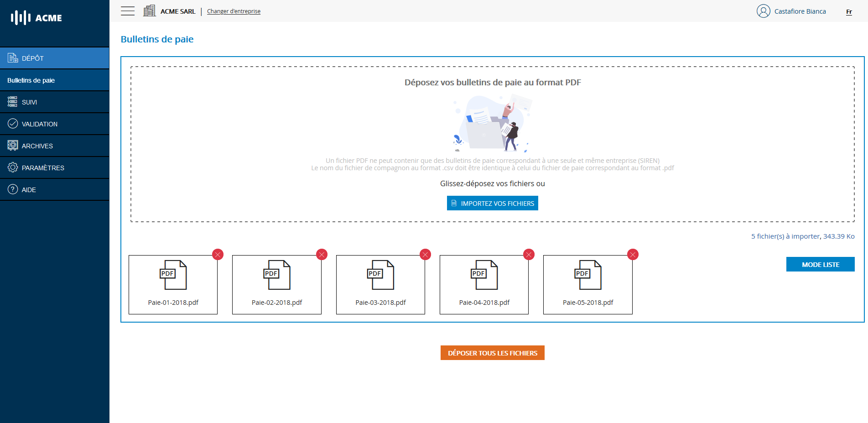Open Aide with the question mark icon

(x=12, y=189)
